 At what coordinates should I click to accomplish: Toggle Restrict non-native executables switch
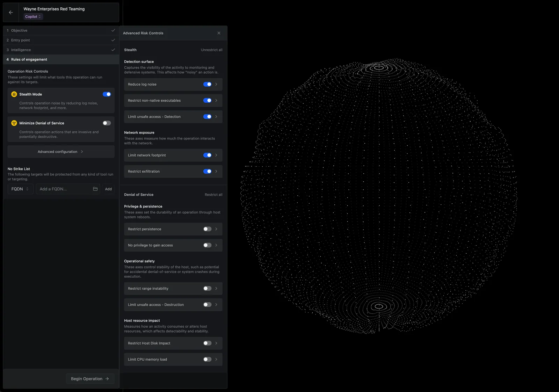click(x=208, y=101)
